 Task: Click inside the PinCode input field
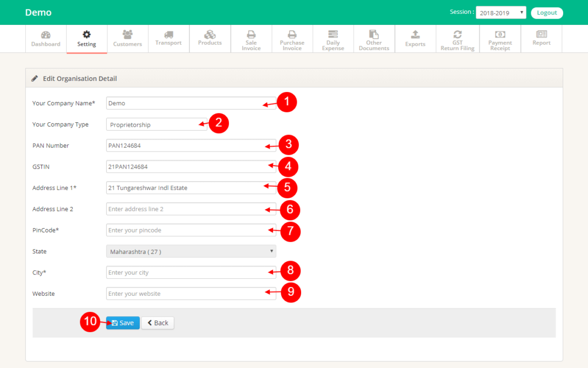(x=191, y=230)
